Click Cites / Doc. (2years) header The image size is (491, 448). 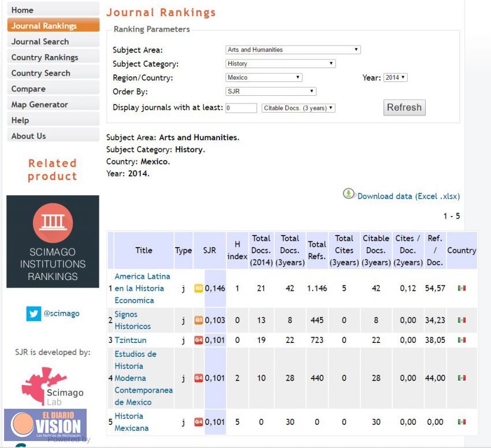[x=408, y=250]
